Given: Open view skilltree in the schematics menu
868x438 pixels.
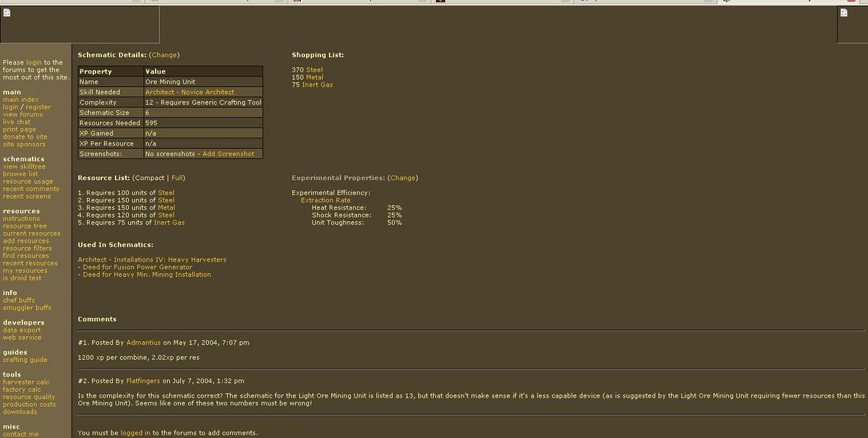Looking at the screenshot, I should click(x=24, y=167).
